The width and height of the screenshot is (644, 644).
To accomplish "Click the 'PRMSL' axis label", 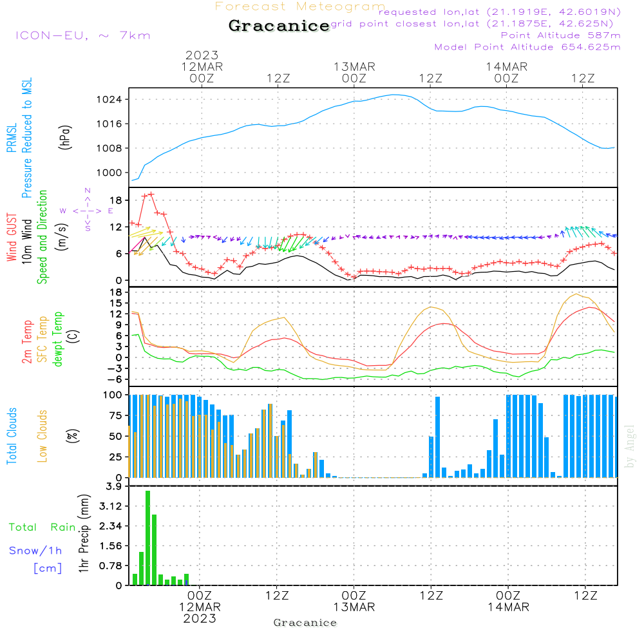I will [x=12, y=138].
